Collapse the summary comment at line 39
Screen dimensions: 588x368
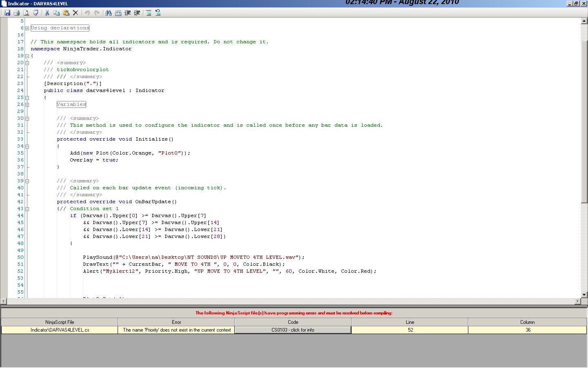click(x=27, y=181)
